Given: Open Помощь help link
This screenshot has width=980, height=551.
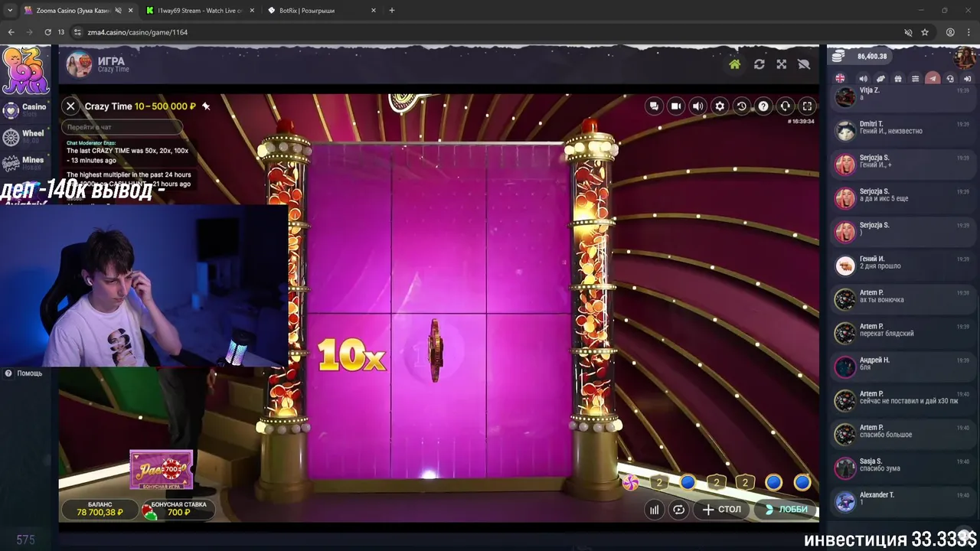Looking at the screenshot, I should (24, 373).
